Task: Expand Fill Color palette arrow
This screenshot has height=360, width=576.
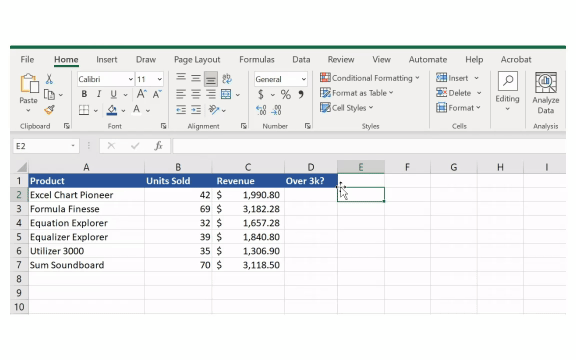Action: pos(123,110)
